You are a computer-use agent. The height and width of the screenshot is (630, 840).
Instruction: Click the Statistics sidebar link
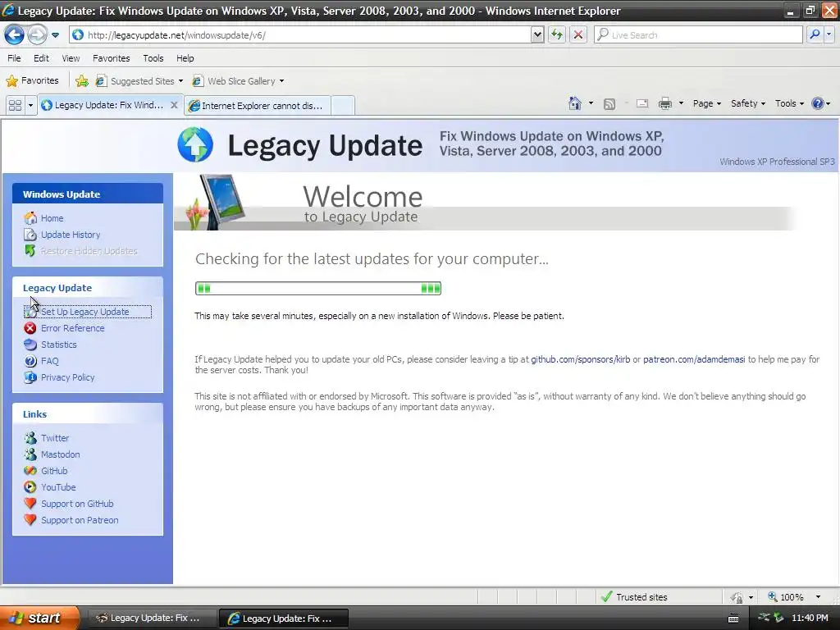pyautogui.click(x=58, y=345)
